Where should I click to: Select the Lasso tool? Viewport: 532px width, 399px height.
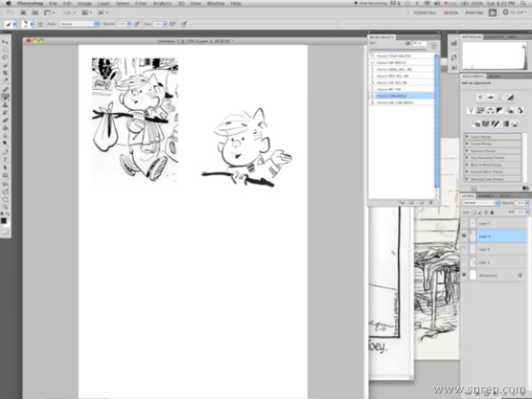pyautogui.click(x=5, y=57)
